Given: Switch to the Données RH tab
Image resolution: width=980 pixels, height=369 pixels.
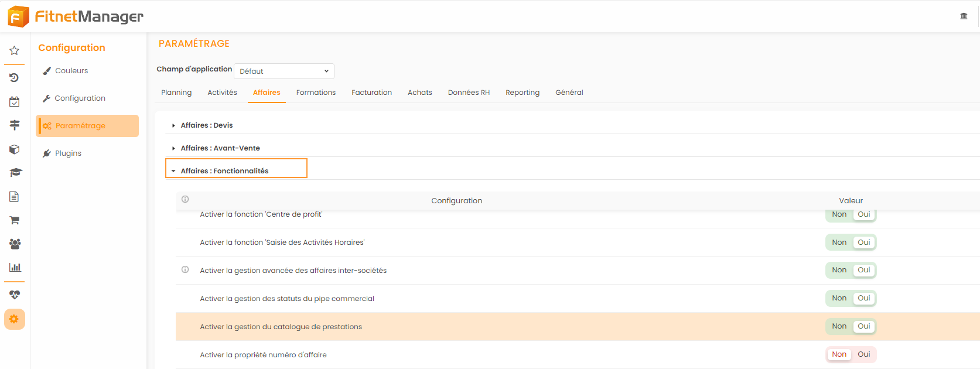Looking at the screenshot, I should point(468,93).
